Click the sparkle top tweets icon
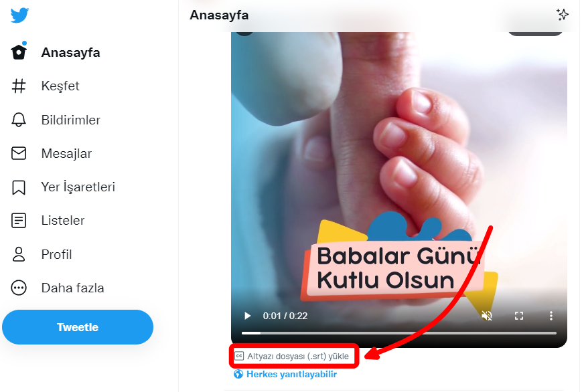 (563, 15)
